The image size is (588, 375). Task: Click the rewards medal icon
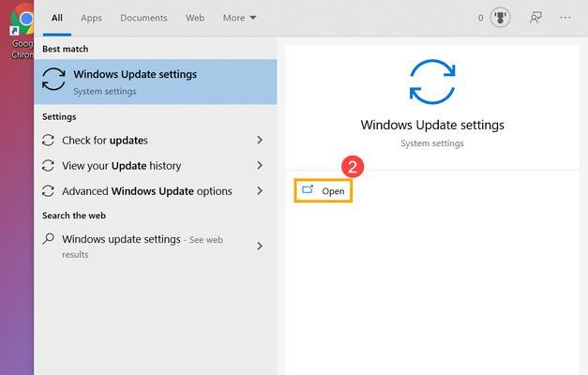point(500,18)
